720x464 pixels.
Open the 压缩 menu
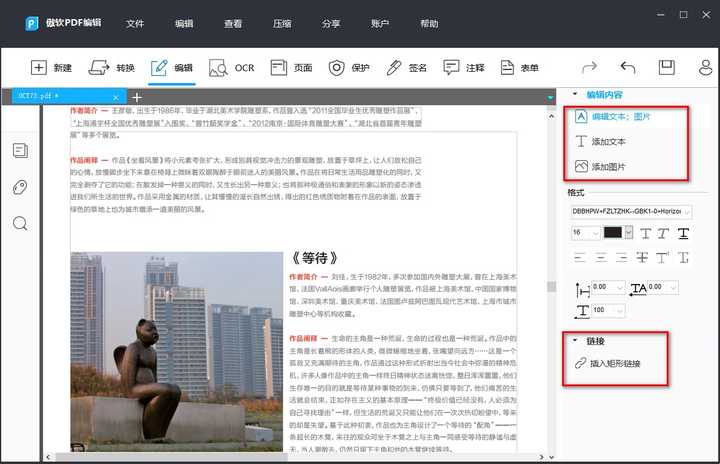tap(282, 23)
